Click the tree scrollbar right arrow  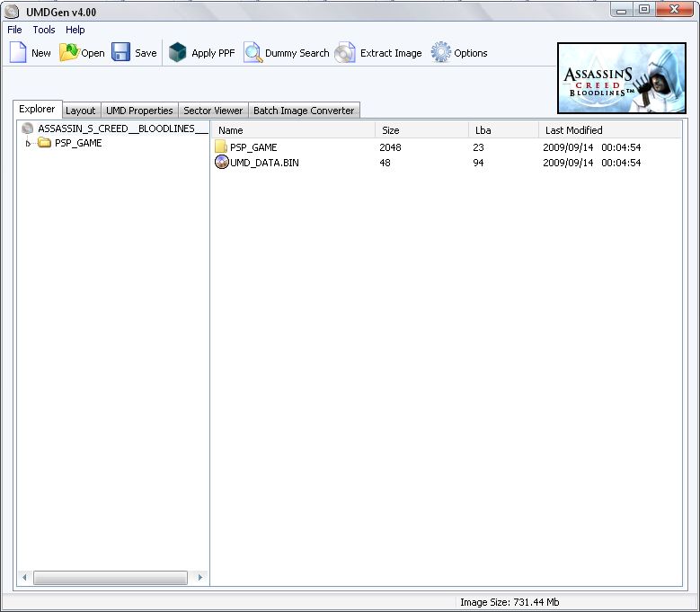point(200,578)
